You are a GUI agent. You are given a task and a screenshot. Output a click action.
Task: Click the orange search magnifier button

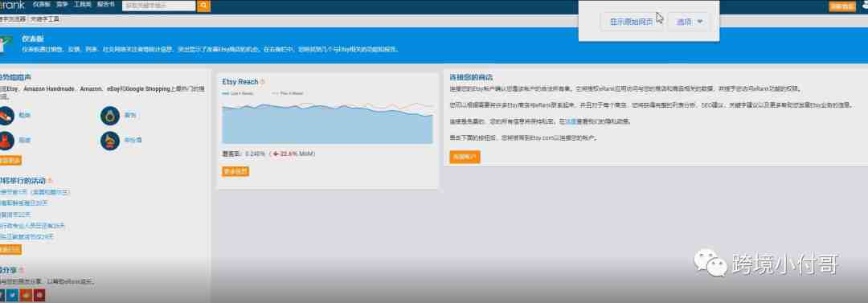(x=203, y=6)
